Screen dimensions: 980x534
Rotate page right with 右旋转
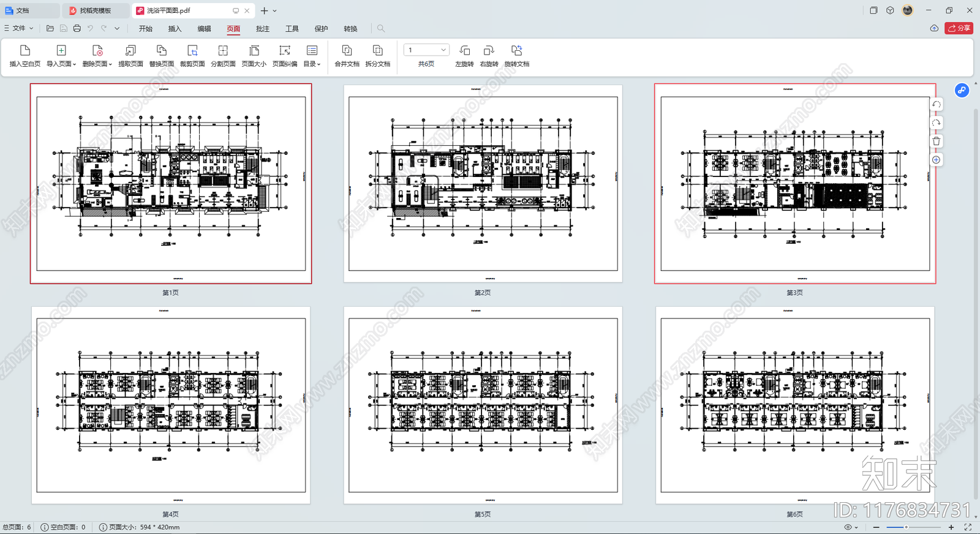[x=489, y=56]
